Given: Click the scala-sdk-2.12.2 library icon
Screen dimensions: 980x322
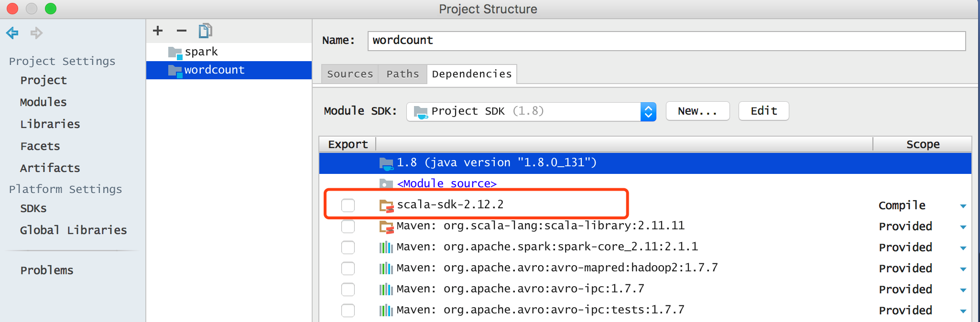Looking at the screenshot, I should [x=386, y=205].
